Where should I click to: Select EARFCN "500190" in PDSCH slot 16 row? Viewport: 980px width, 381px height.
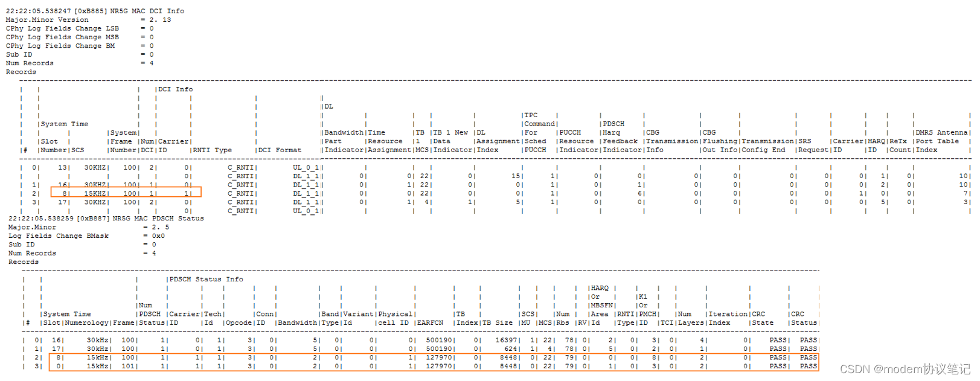[439, 340]
